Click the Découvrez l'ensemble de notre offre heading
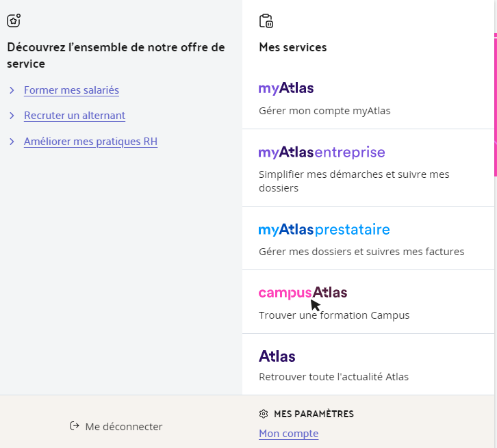The height and width of the screenshot is (448, 497). [116, 55]
